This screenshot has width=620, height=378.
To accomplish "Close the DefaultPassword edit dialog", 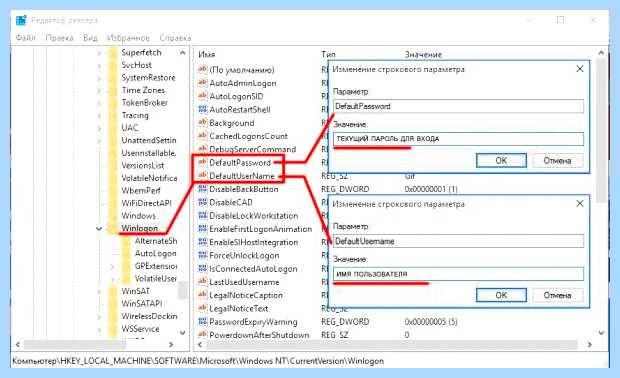I will (x=580, y=69).
